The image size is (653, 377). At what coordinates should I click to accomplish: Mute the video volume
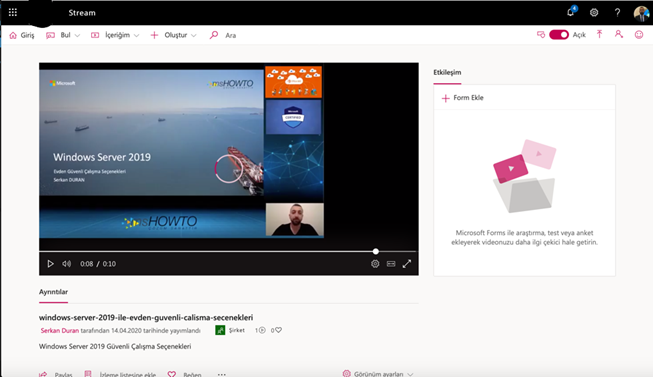point(67,264)
